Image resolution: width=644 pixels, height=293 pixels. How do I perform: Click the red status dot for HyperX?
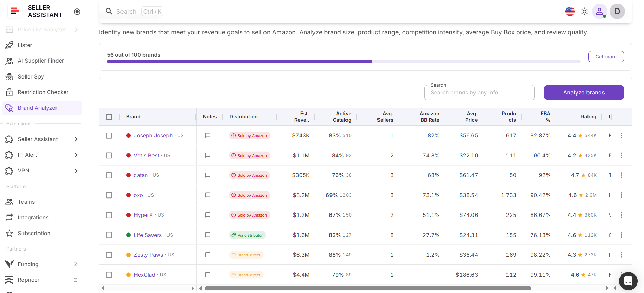(x=129, y=215)
